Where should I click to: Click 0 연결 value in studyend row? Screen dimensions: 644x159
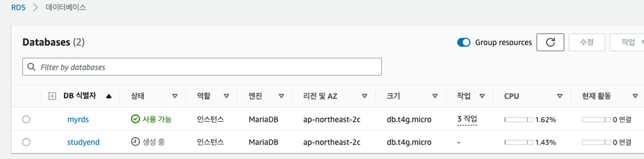click(622, 142)
